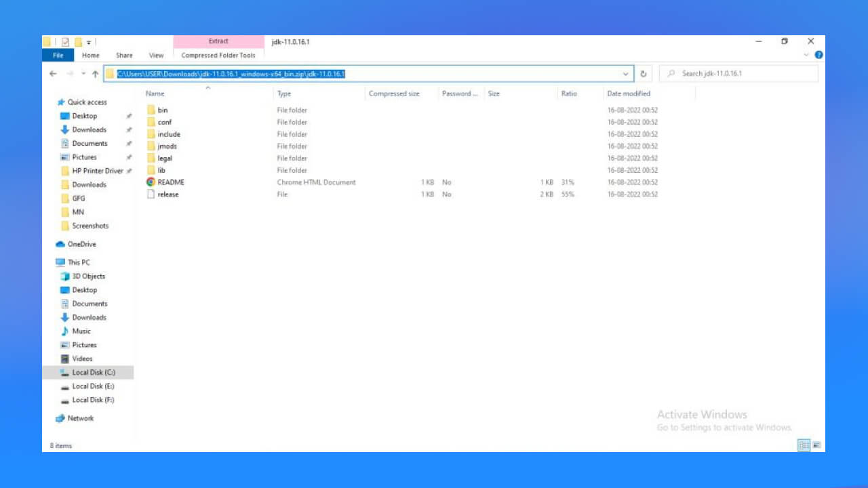Click the folder icon in address bar

[110, 74]
